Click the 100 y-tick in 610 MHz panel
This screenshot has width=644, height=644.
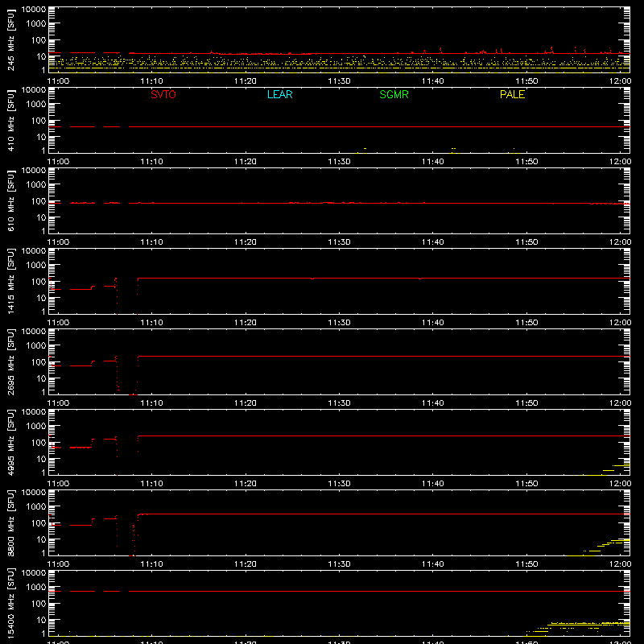[39, 201]
